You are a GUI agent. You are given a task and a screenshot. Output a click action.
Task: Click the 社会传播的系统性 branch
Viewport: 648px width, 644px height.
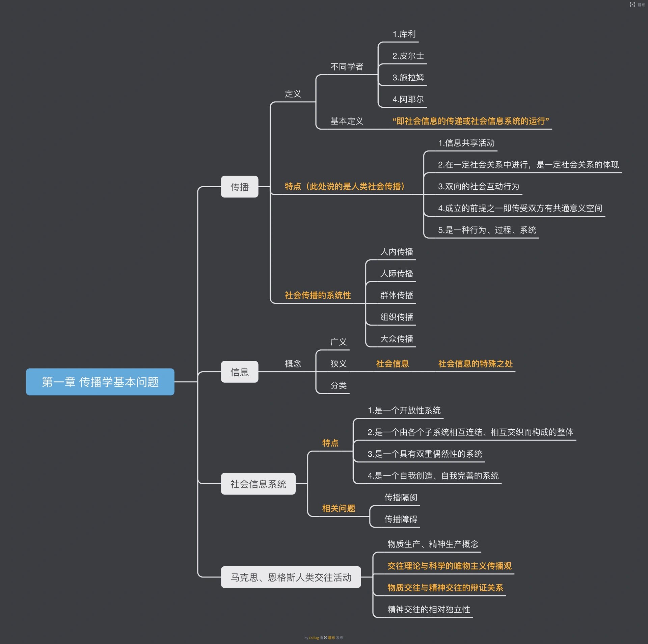318,295
